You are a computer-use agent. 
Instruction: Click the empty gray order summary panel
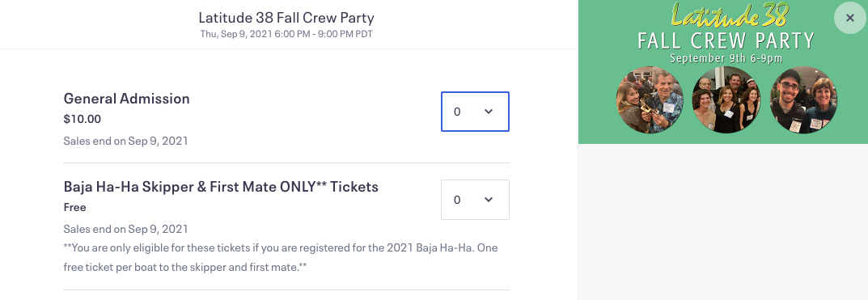[723, 222]
